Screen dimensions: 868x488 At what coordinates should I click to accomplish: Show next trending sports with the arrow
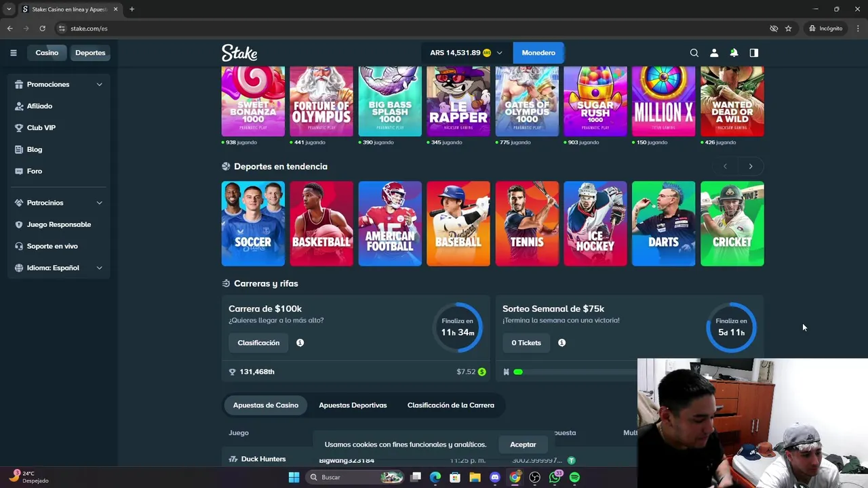[750, 166]
